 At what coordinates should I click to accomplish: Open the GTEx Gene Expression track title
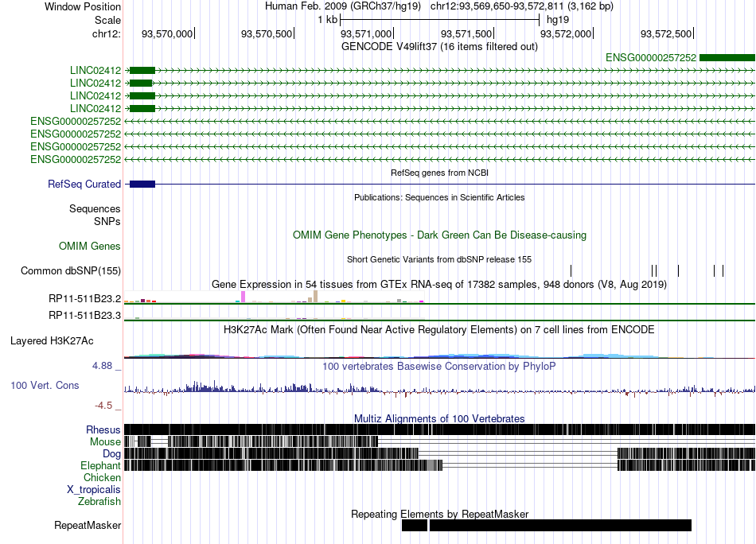coord(439,284)
